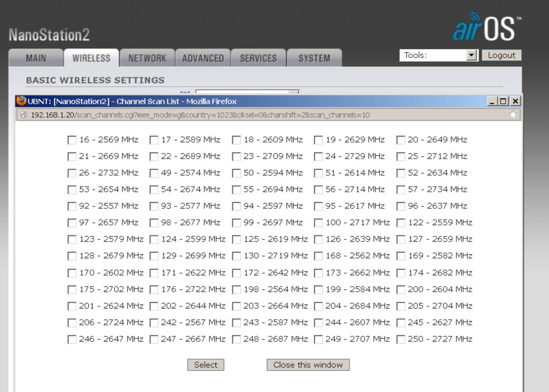Open the WIRELESS tab
Viewport: 549px width, 392px height.
coord(91,58)
